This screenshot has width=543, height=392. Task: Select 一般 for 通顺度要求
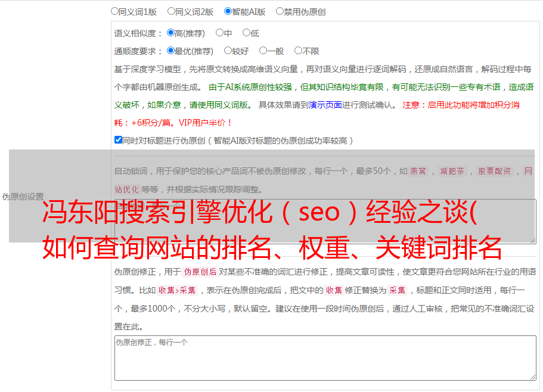tap(263, 51)
